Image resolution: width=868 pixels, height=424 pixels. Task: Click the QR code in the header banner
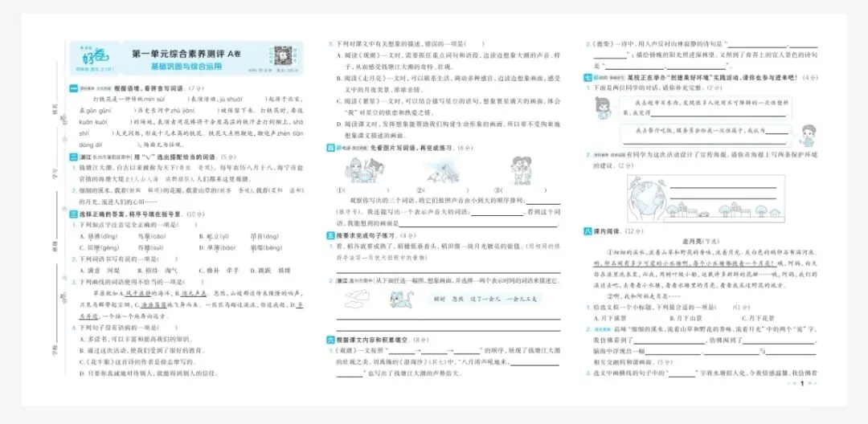(x=282, y=56)
